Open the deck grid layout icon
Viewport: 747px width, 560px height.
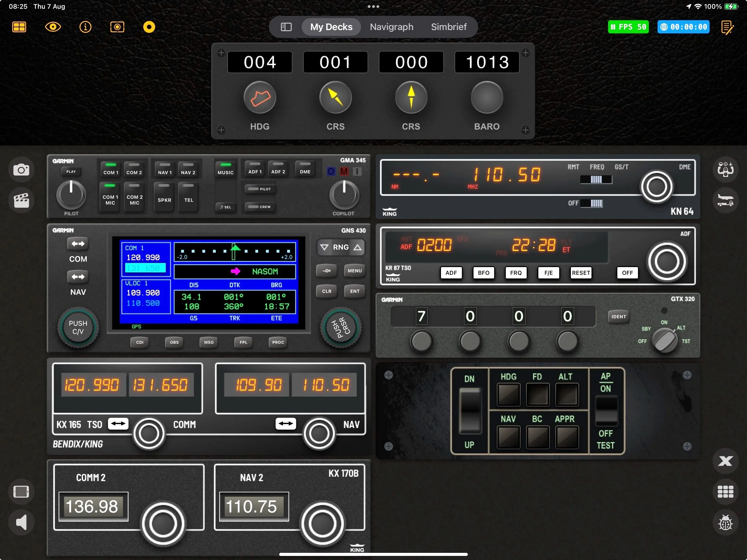(19, 27)
